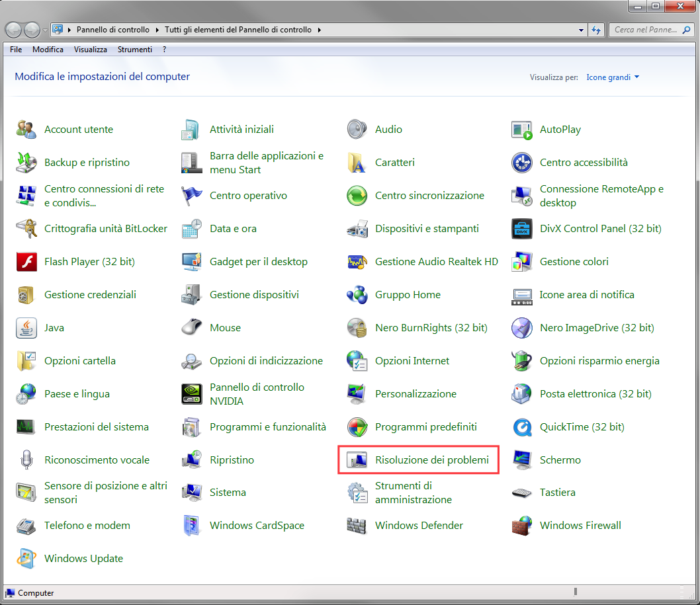Expand the root breadcrumb arrow before Pannello di controllo

tap(69, 30)
